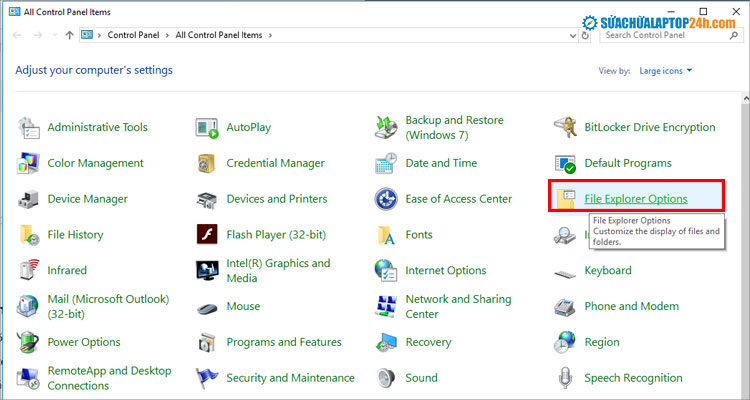Viewport: 750px width, 400px height.
Task: Expand the chevron after All Control Panel Items
Action: coord(271,35)
